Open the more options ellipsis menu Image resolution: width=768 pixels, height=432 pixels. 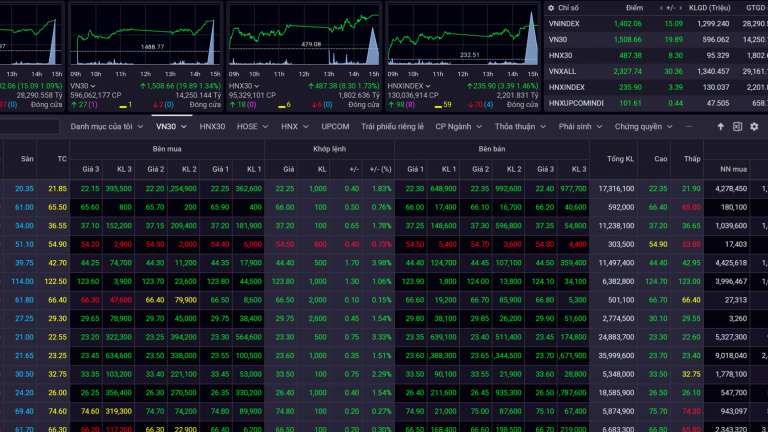tap(689, 126)
